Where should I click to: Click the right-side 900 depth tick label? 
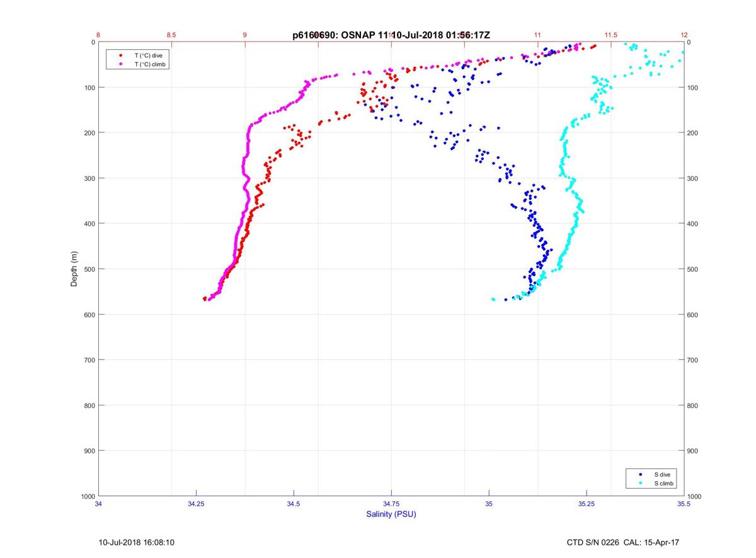pos(694,451)
